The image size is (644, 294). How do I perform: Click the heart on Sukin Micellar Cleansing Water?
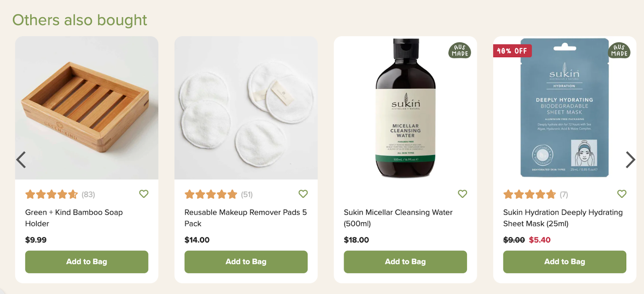(462, 193)
